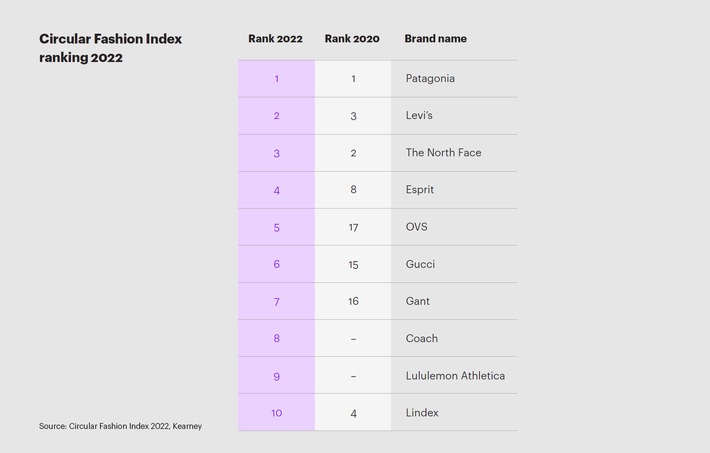Click 2020 rank value 15 for Gucci
The width and height of the screenshot is (710, 453).
pos(353,265)
